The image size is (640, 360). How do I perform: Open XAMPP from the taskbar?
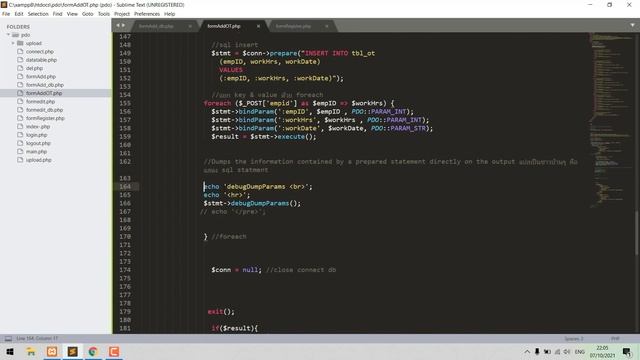pyautogui.click(x=52, y=351)
